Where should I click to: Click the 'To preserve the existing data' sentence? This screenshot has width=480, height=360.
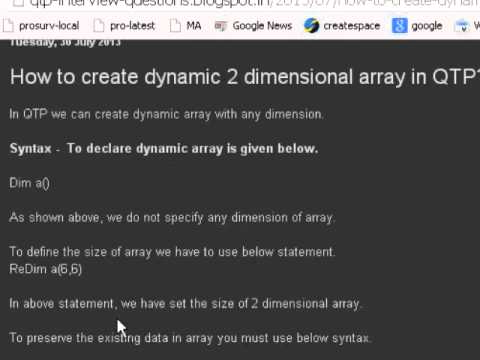[x=190, y=338]
